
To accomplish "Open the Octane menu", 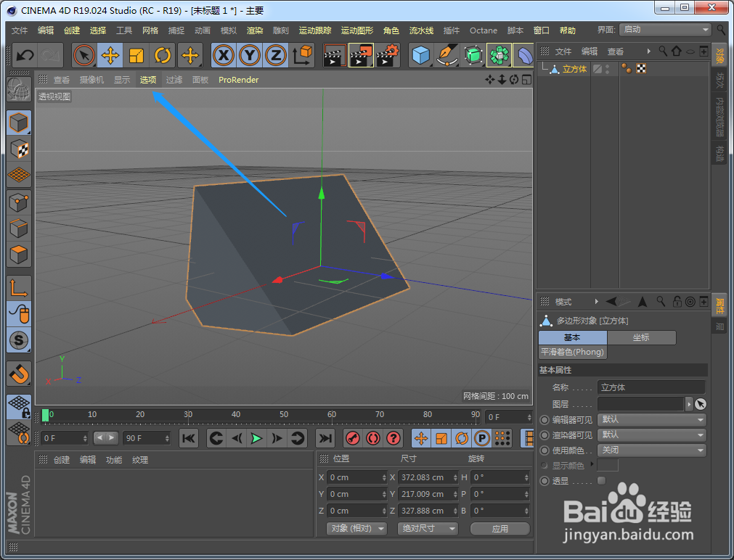I will coord(483,30).
